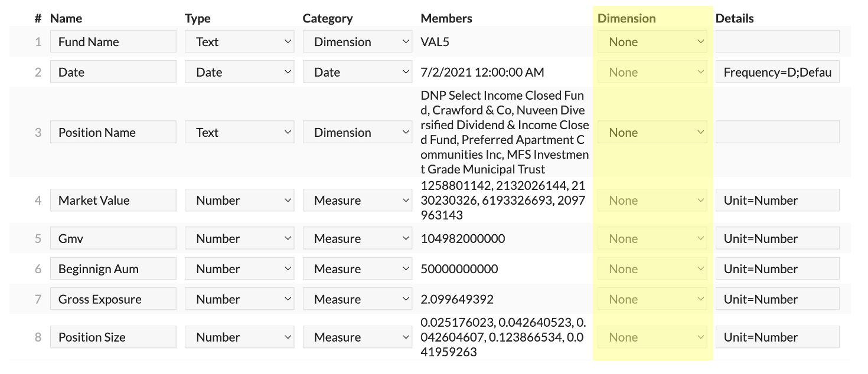The image size is (868, 374).
Task: Open Dimension dropdown for Market Value row
Action: pyautogui.click(x=652, y=200)
